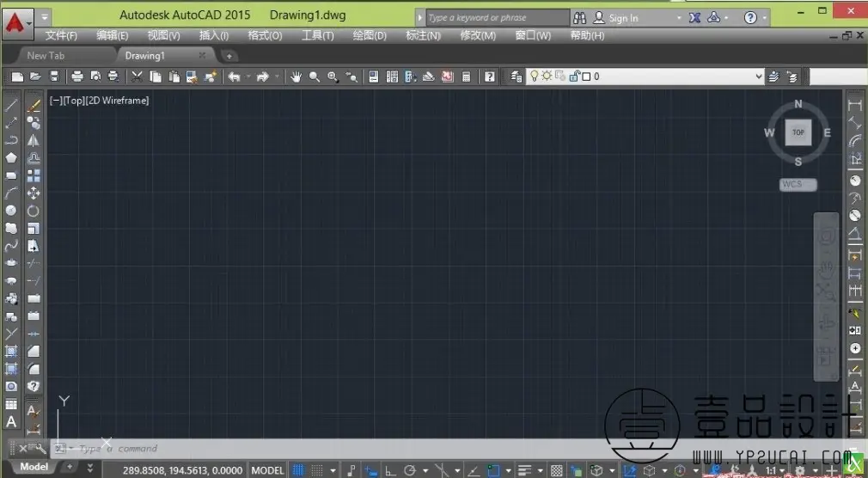The height and width of the screenshot is (478, 868).
Task: Toggle ortho mode in status bar
Action: (x=391, y=471)
